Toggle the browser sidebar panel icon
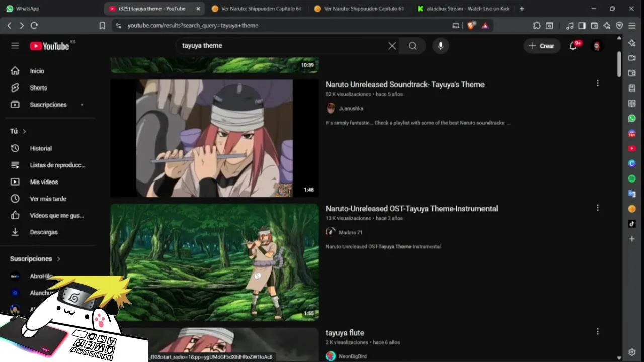This screenshot has height=362, width=644. click(582, 25)
